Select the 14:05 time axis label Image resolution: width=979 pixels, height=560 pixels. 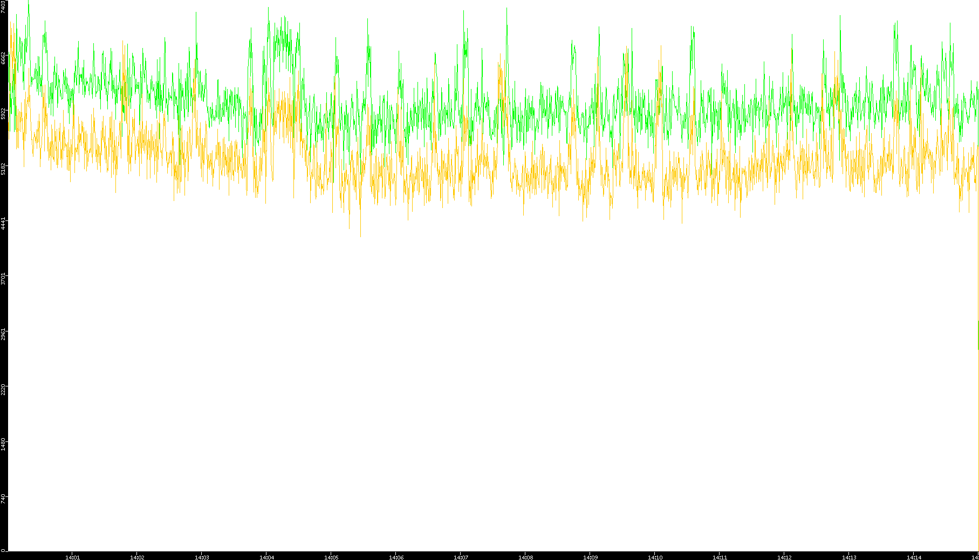(332, 557)
